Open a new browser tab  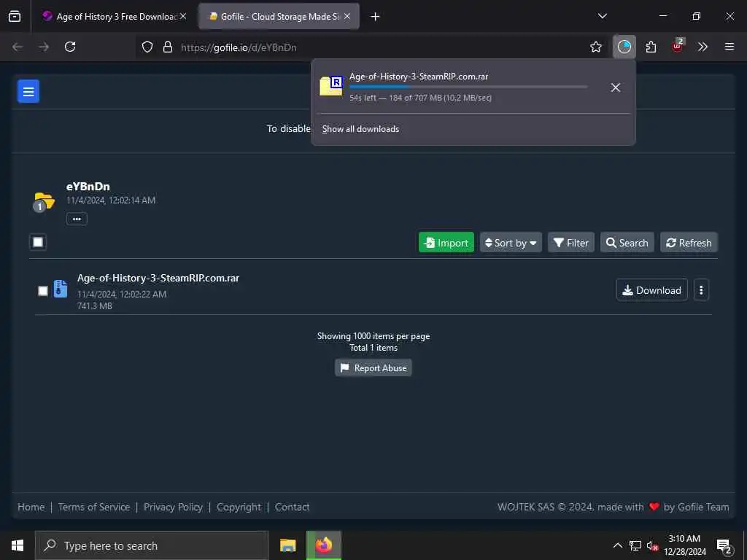[x=375, y=17]
